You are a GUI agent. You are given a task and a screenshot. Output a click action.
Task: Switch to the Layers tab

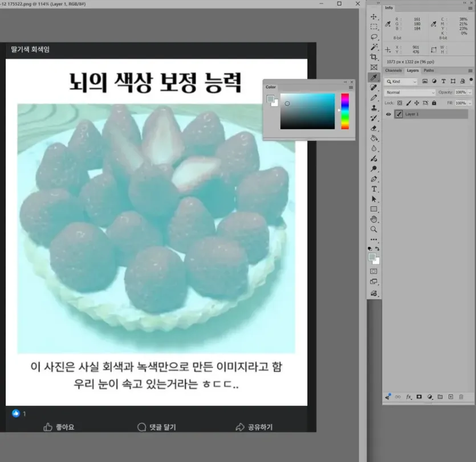(413, 71)
